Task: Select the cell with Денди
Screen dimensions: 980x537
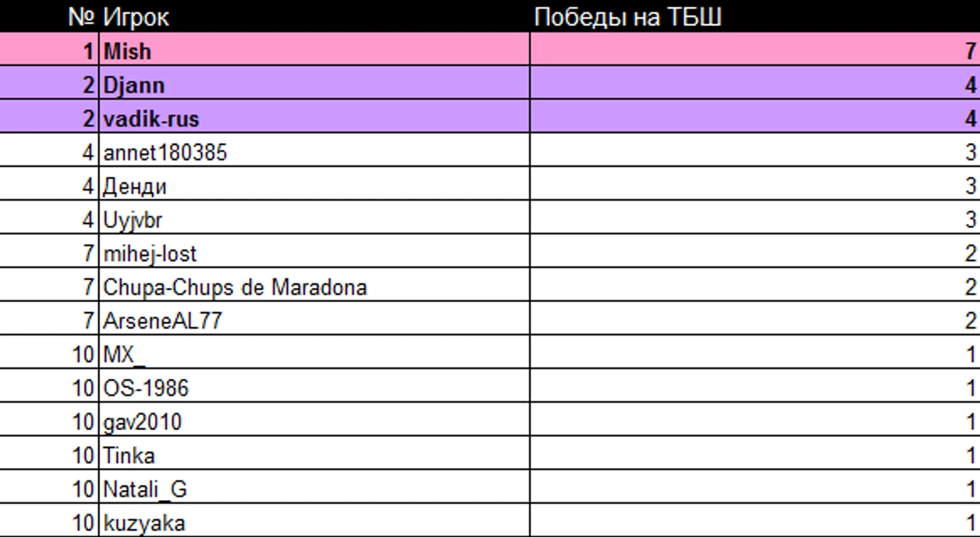Action: 314,184
